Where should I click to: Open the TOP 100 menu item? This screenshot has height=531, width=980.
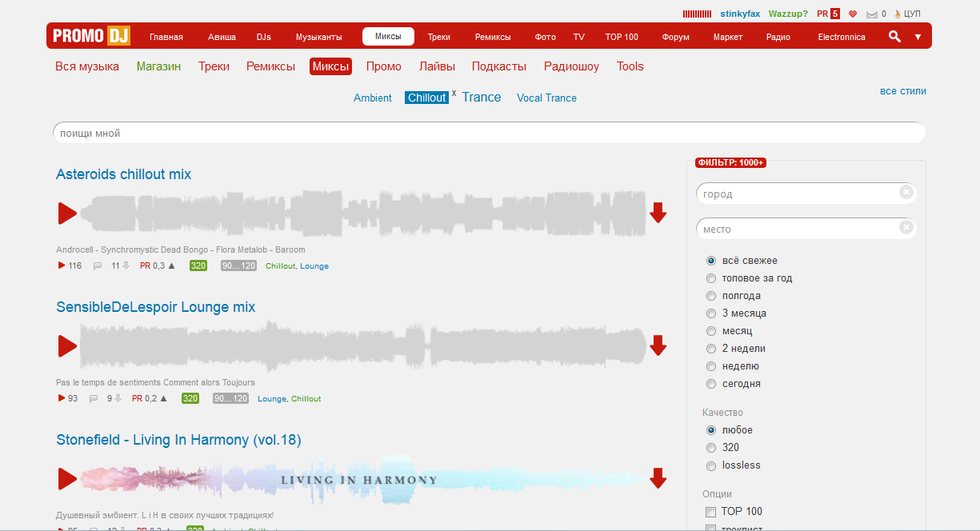pos(622,36)
